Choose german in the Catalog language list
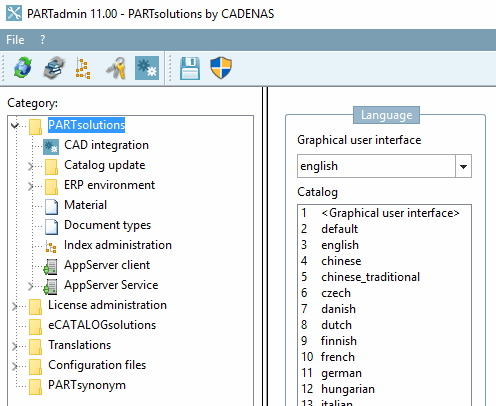 (341, 373)
